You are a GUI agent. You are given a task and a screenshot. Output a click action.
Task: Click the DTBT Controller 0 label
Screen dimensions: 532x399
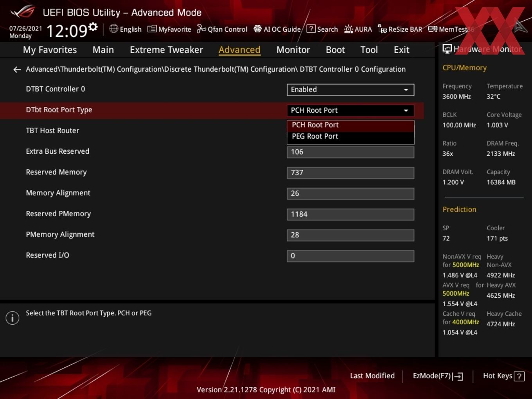click(55, 89)
